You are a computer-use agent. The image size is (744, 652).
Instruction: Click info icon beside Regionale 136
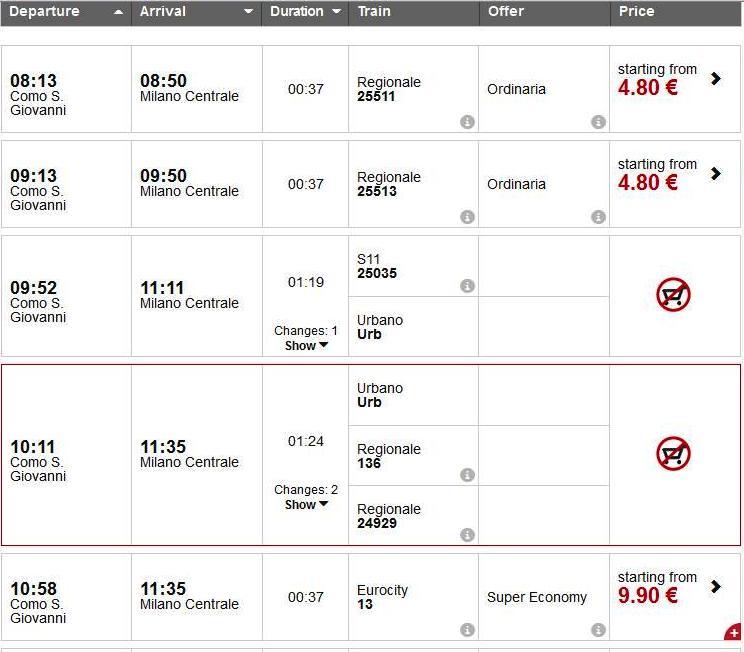(x=467, y=475)
